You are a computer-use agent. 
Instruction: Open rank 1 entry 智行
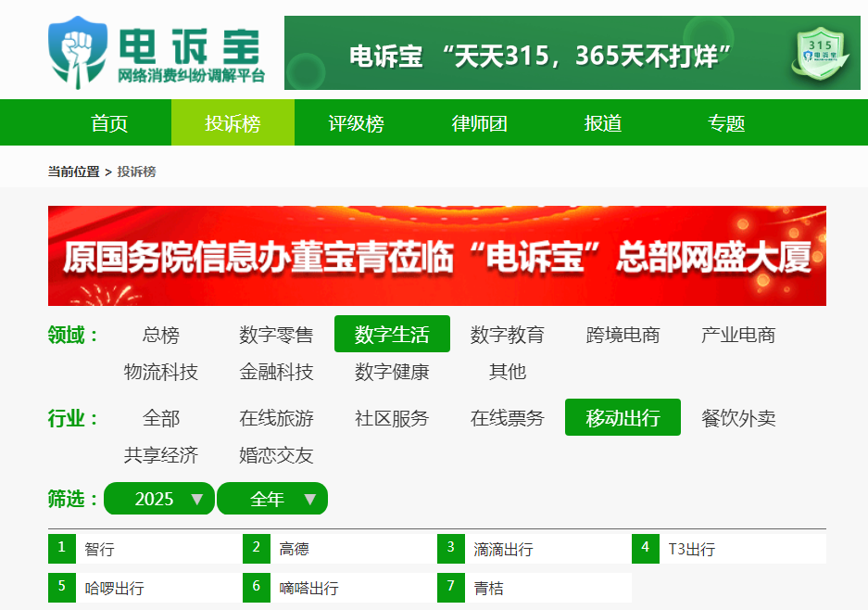(145, 549)
